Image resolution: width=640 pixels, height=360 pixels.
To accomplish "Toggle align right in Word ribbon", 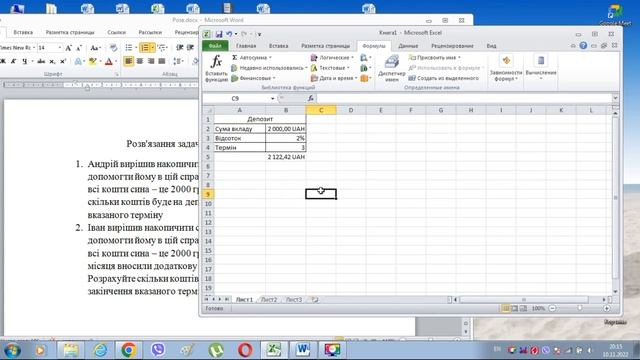I will [151, 61].
